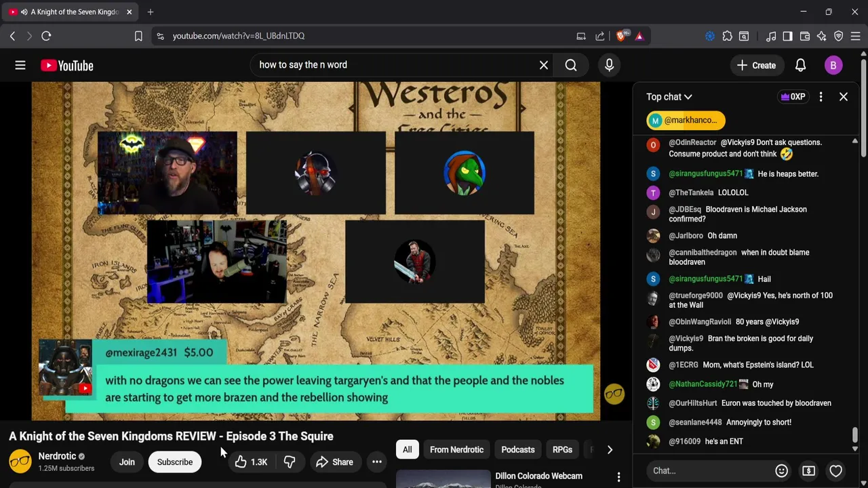Click the Share button
The width and height of the screenshot is (868, 488).
point(334,462)
